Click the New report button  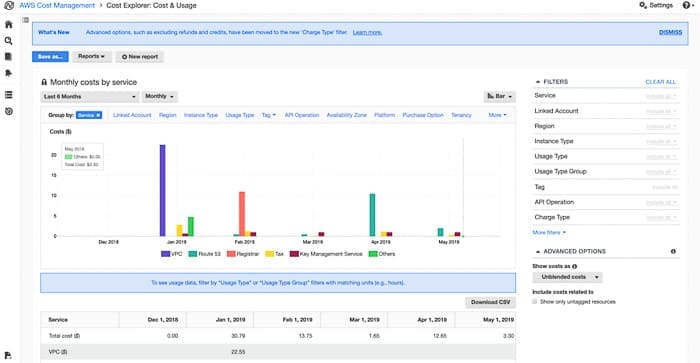tap(140, 57)
